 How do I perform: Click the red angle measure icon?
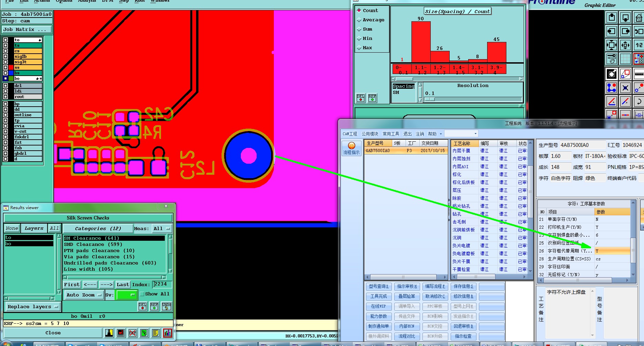[612, 101]
